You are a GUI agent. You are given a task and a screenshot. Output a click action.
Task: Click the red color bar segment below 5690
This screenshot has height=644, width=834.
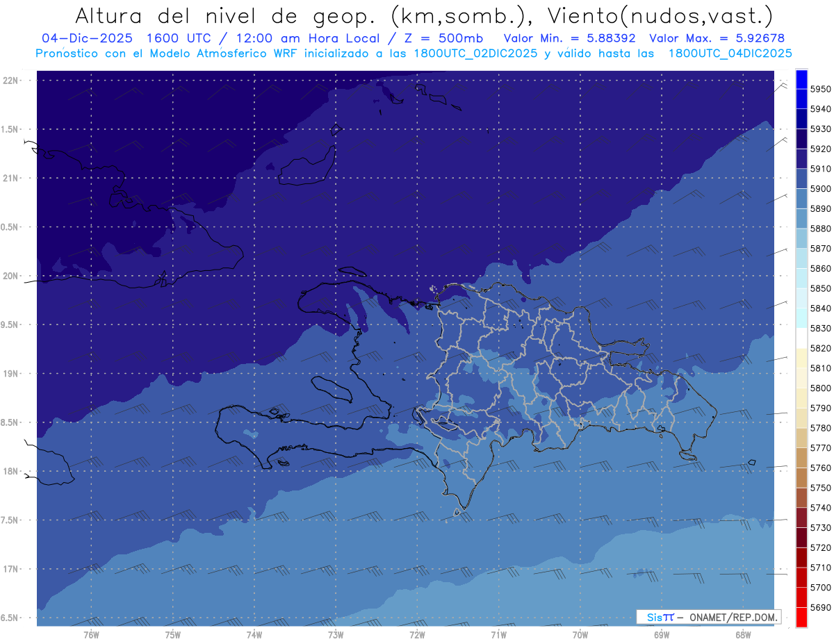point(801,617)
